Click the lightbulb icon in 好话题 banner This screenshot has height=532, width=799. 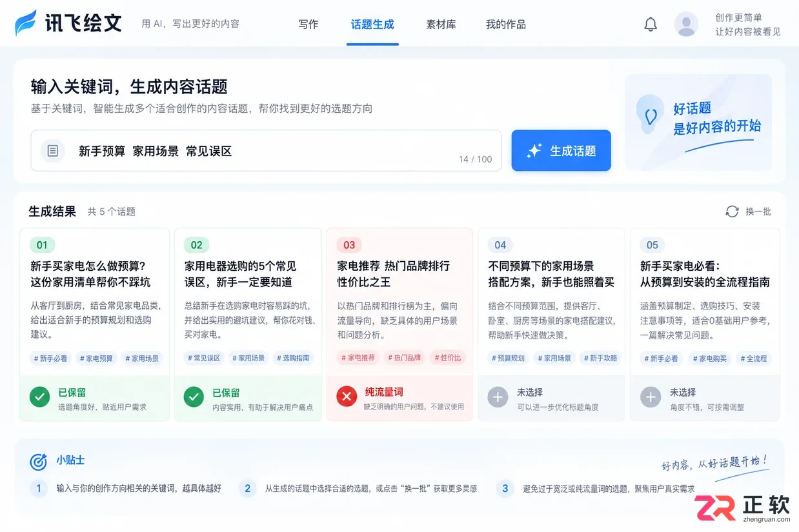tap(651, 115)
